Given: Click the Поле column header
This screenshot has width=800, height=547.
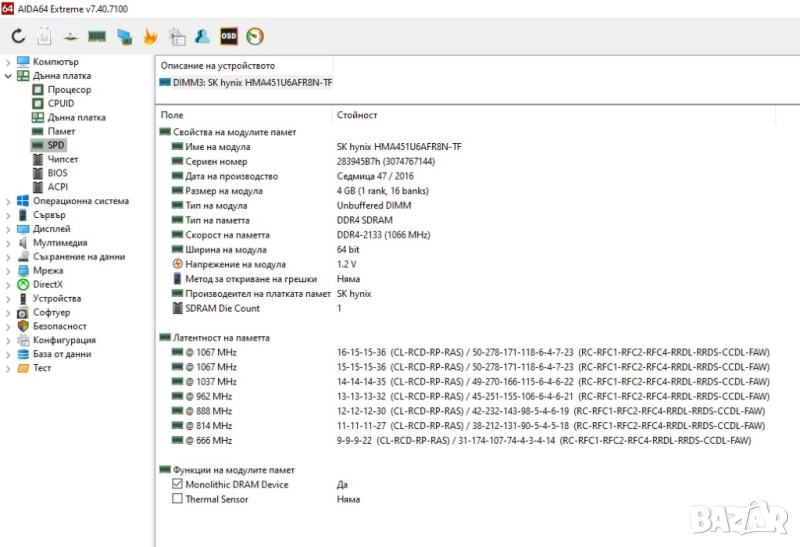Looking at the screenshot, I should point(172,115).
